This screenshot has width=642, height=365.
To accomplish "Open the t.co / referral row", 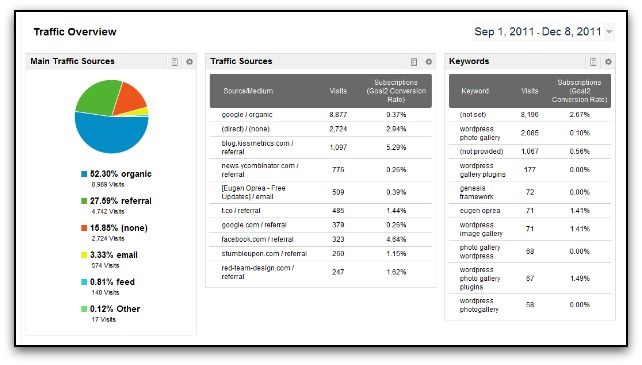I will [x=321, y=211].
